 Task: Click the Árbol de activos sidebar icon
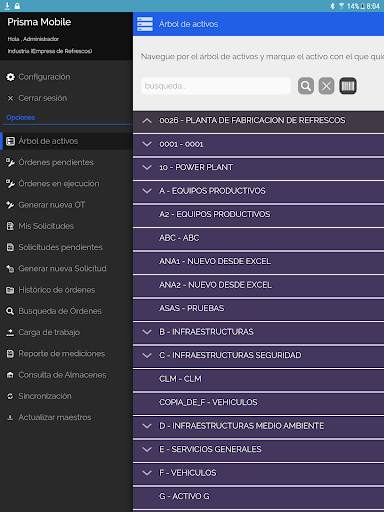10,141
